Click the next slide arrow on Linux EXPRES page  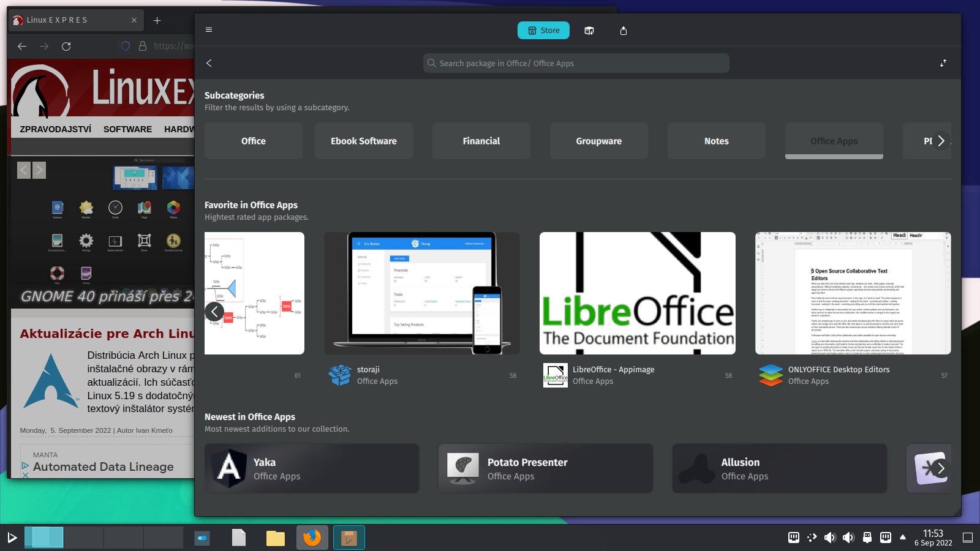point(39,170)
